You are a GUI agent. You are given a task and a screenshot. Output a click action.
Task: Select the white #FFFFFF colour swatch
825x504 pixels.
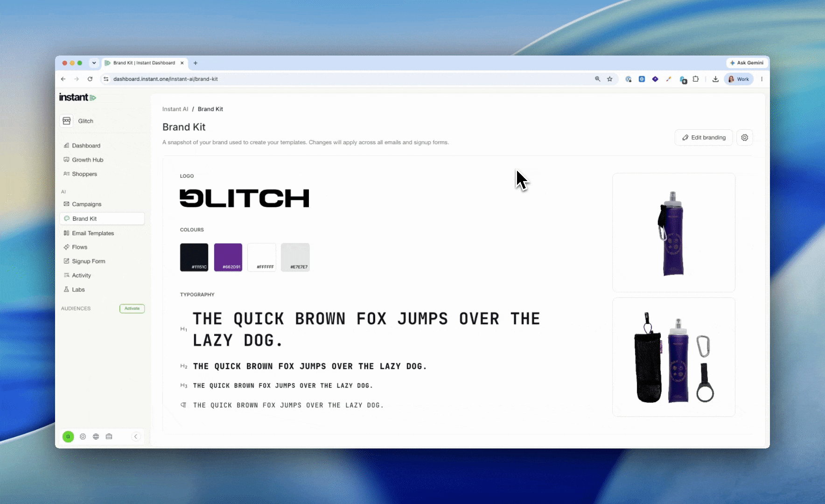[x=262, y=257]
